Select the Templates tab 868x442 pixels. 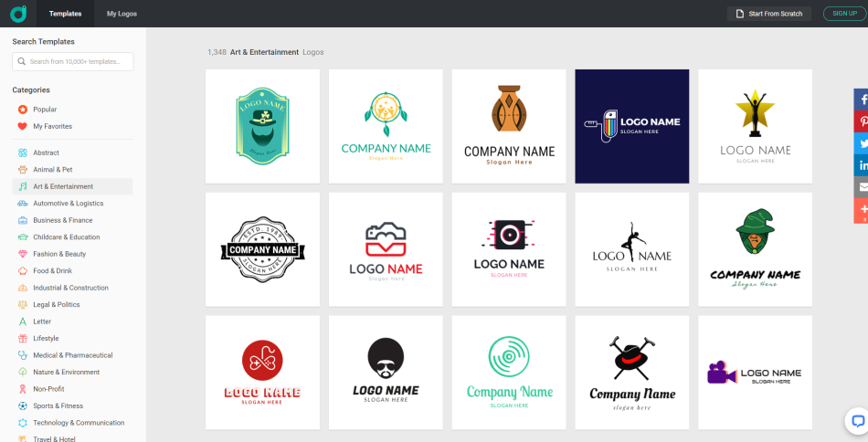[x=65, y=14]
